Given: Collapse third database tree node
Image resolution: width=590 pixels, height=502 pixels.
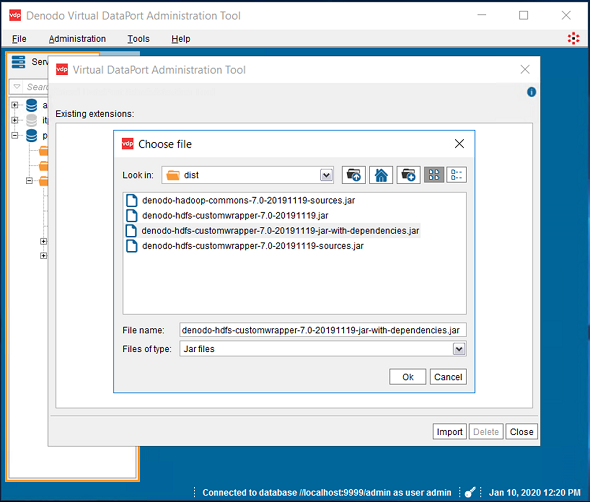Looking at the screenshot, I should (x=15, y=135).
